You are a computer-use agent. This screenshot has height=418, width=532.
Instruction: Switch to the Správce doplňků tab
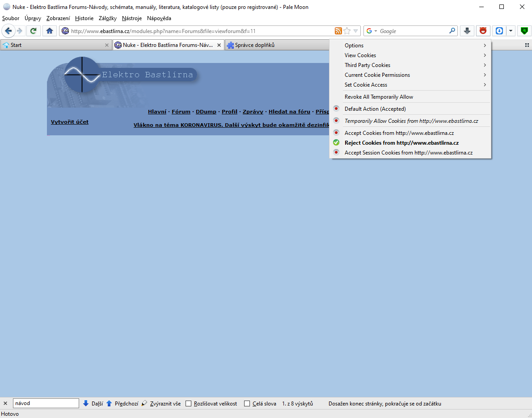click(x=255, y=45)
